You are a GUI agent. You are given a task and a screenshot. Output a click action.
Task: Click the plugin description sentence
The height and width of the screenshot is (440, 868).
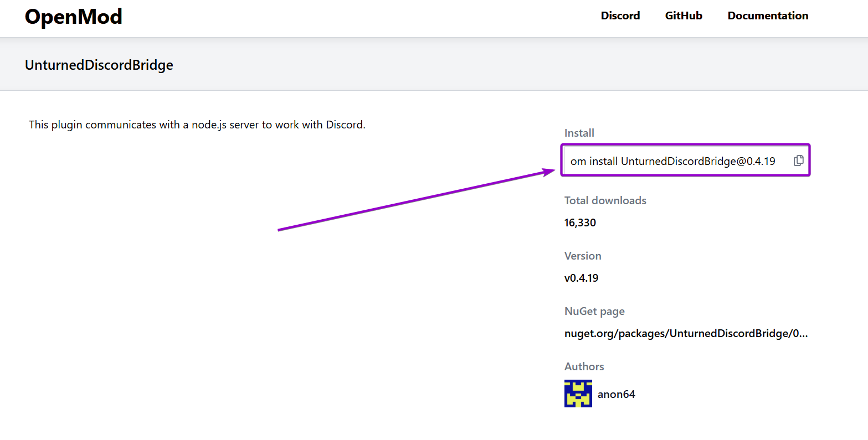pyautogui.click(x=197, y=125)
